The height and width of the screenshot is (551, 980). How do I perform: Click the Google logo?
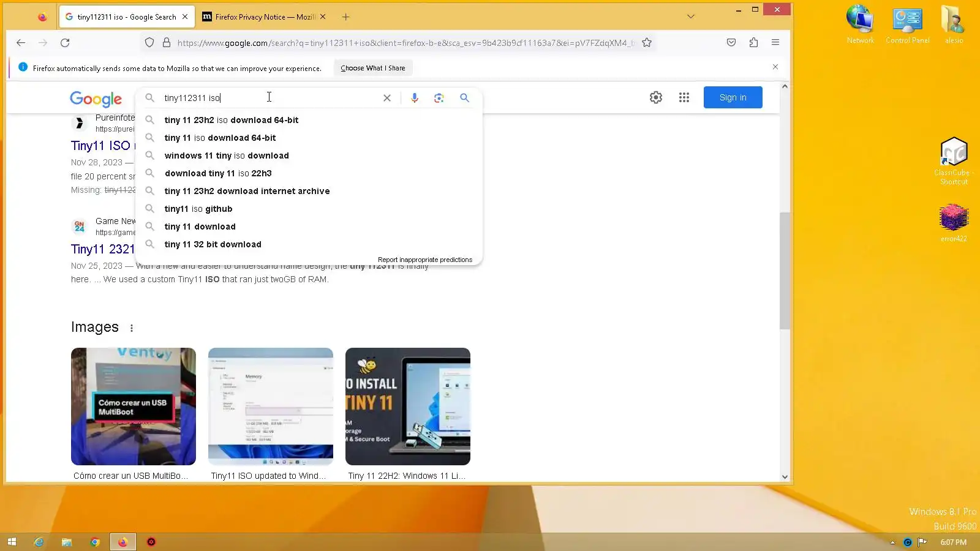(96, 99)
